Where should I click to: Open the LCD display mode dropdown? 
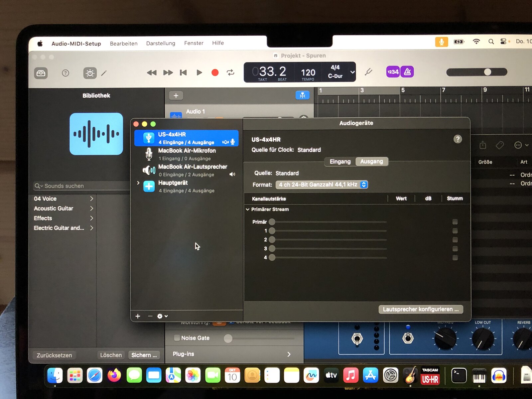(x=352, y=72)
